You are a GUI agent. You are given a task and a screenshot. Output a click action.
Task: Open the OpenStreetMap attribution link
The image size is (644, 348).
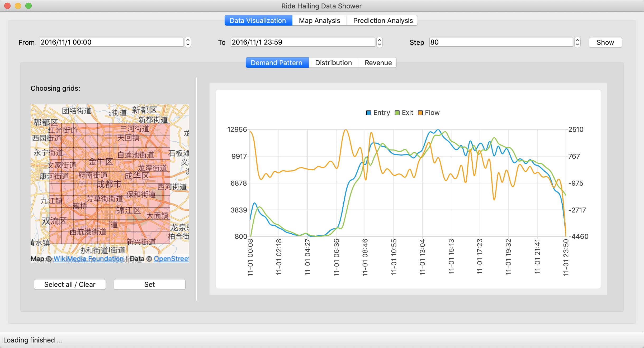[x=171, y=259]
